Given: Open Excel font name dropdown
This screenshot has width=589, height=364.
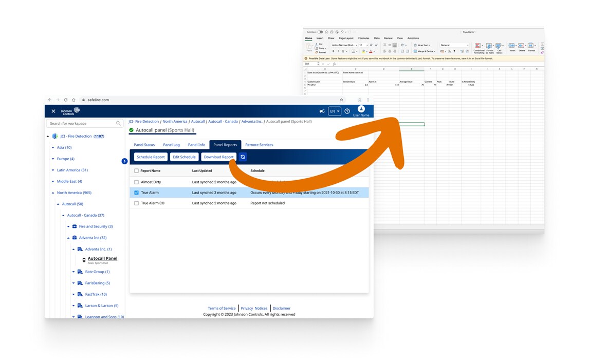Looking at the screenshot, I should [x=344, y=45].
